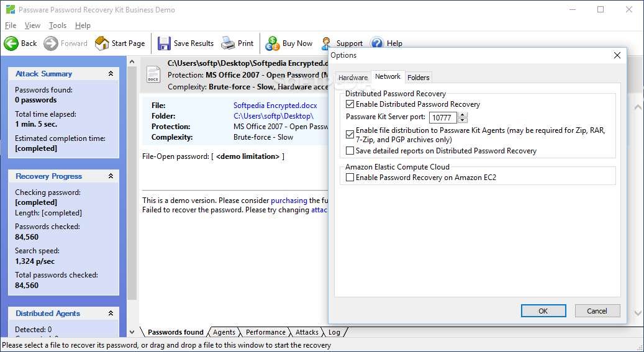
Task: Uncheck file distribution to Passware Kit Agents
Action: [x=350, y=134]
